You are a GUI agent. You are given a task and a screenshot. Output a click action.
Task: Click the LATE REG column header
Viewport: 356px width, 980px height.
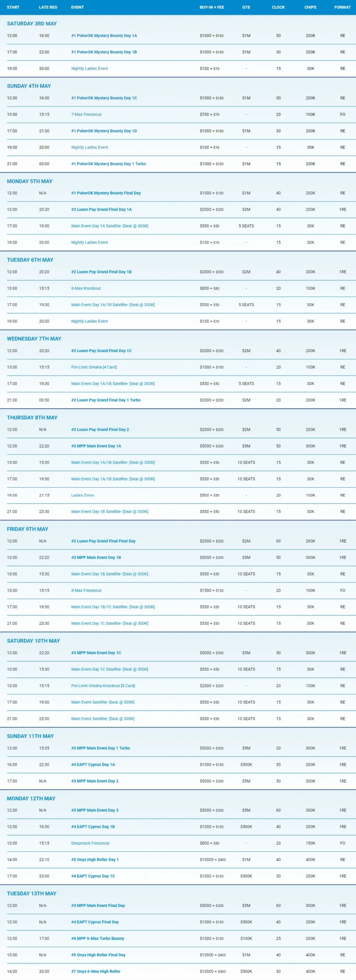(x=48, y=7)
